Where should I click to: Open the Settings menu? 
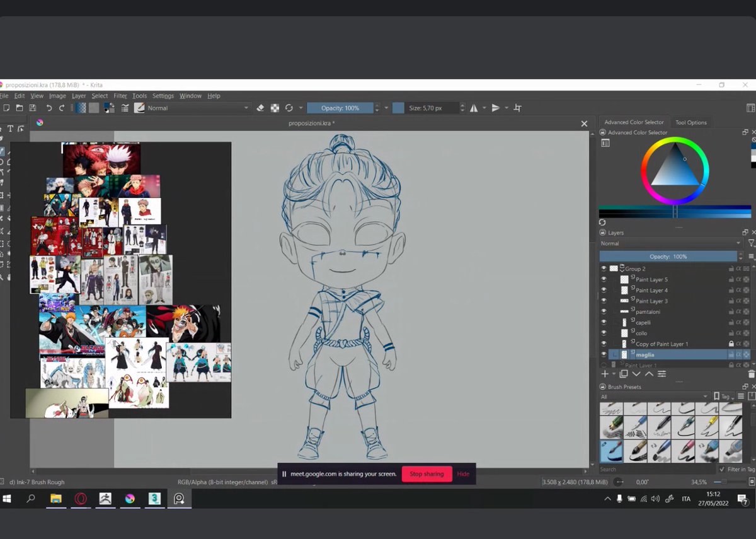[x=163, y=96]
